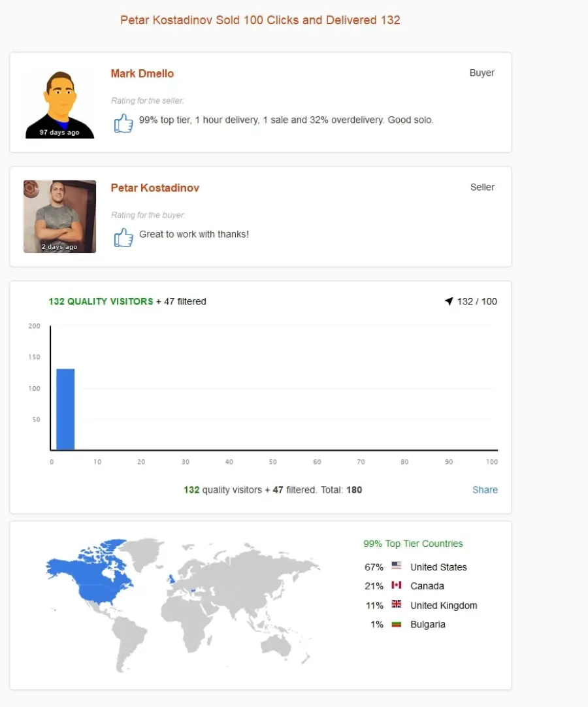Open Petar Kostadinov's profile photo
This screenshot has height=707, width=588.
pos(59,216)
